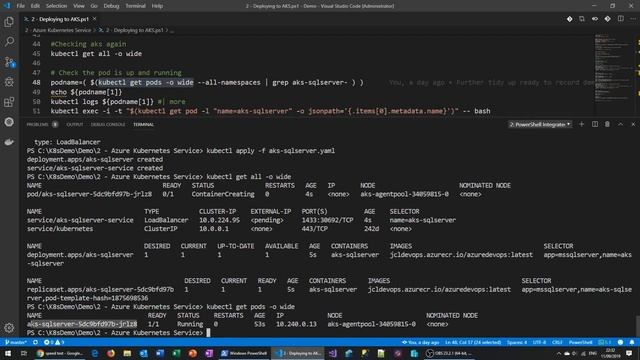Open the Debug menu

tap(111, 6)
